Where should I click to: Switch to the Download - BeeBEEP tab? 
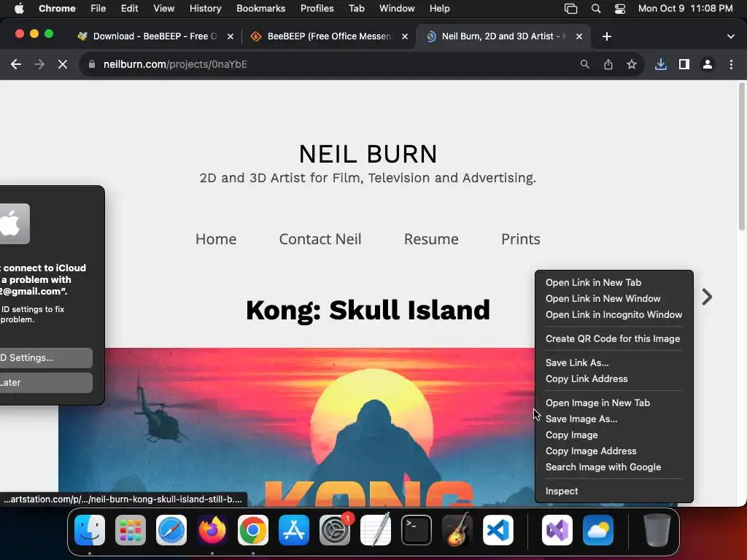point(153,36)
